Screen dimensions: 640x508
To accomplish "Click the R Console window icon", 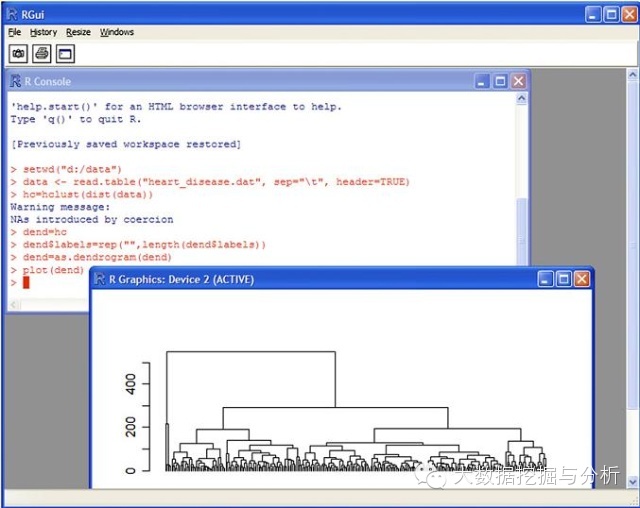I will pyautogui.click(x=15, y=81).
